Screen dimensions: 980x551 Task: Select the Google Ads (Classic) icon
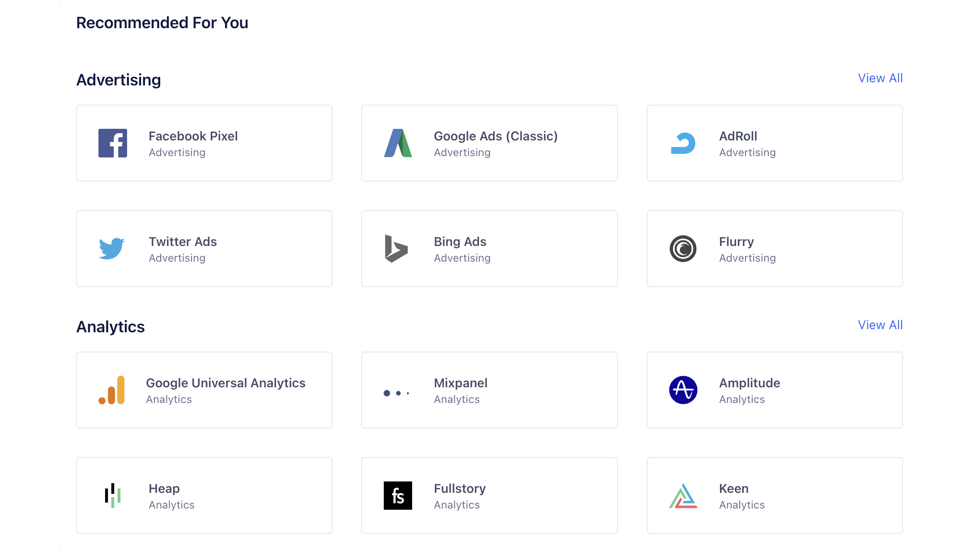coord(398,143)
